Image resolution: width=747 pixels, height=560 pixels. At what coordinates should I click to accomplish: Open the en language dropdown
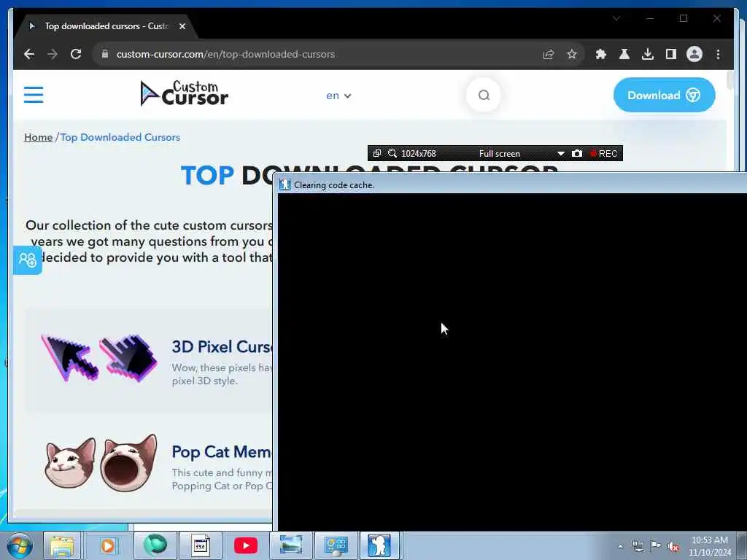[x=338, y=96]
